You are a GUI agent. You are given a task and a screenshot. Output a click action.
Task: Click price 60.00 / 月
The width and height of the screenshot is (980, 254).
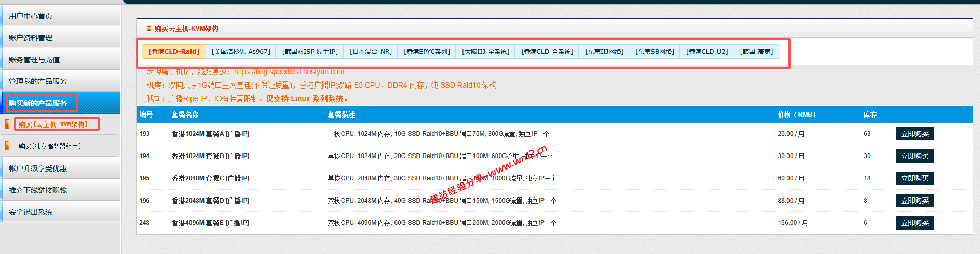[x=791, y=178]
